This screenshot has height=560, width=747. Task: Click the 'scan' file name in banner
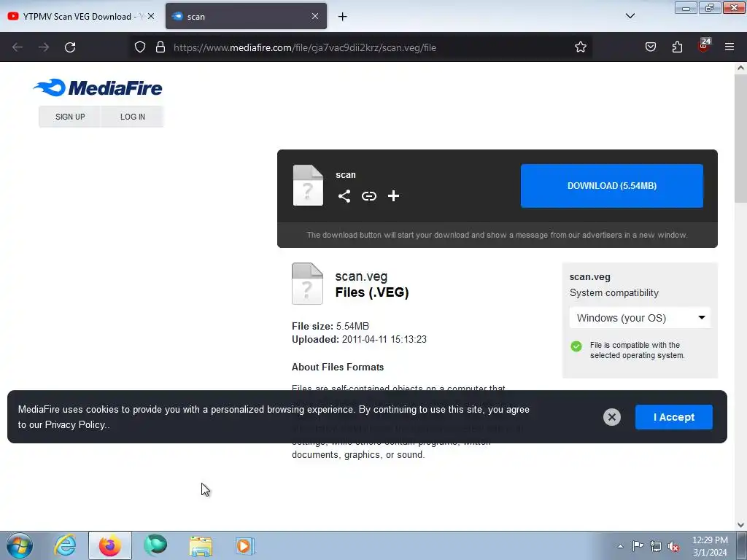click(345, 175)
